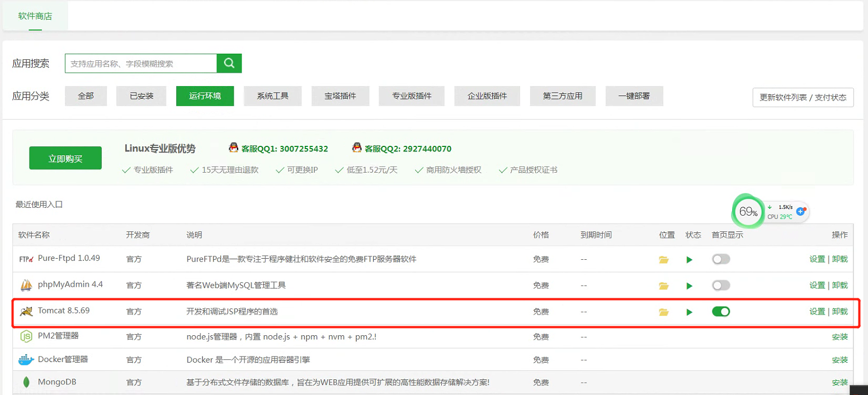
Task: Click the QQ penguin icon beside 客服QQ2
Action: coord(357,148)
